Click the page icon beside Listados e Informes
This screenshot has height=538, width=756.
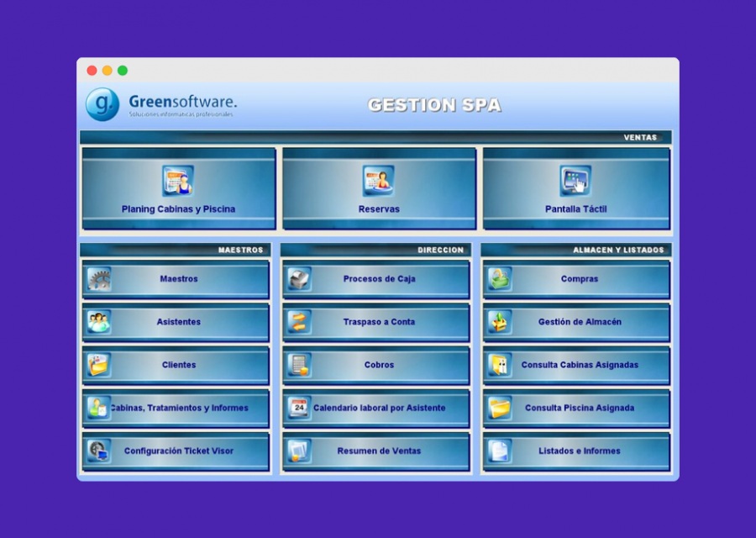point(500,451)
